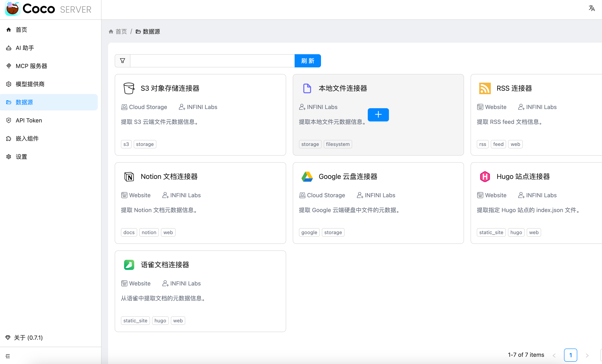Go to previous page arrow
602x364 pixels.
tap(554, 355)
